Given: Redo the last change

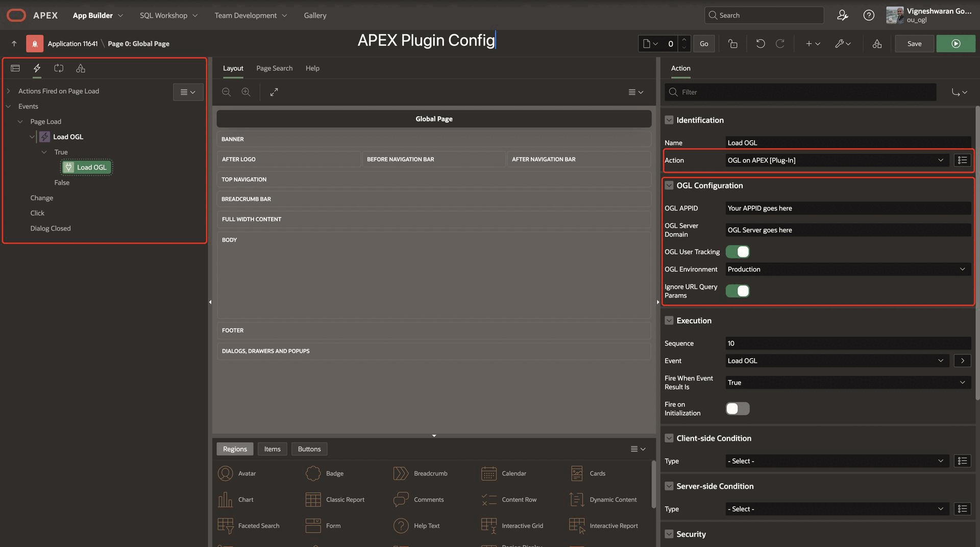Looking at the screenshot, I should (780, 44).
